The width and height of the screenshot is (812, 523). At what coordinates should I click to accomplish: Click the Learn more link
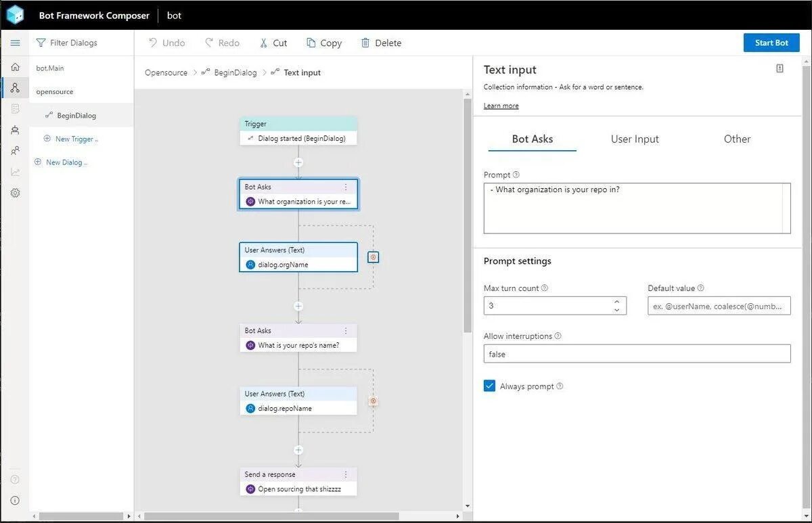501,106
